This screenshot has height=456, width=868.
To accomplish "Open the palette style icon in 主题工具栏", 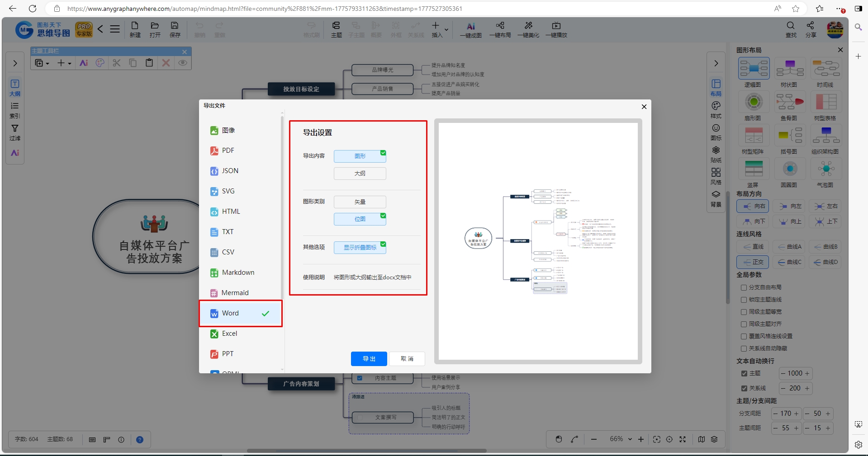I will [100, 63].
